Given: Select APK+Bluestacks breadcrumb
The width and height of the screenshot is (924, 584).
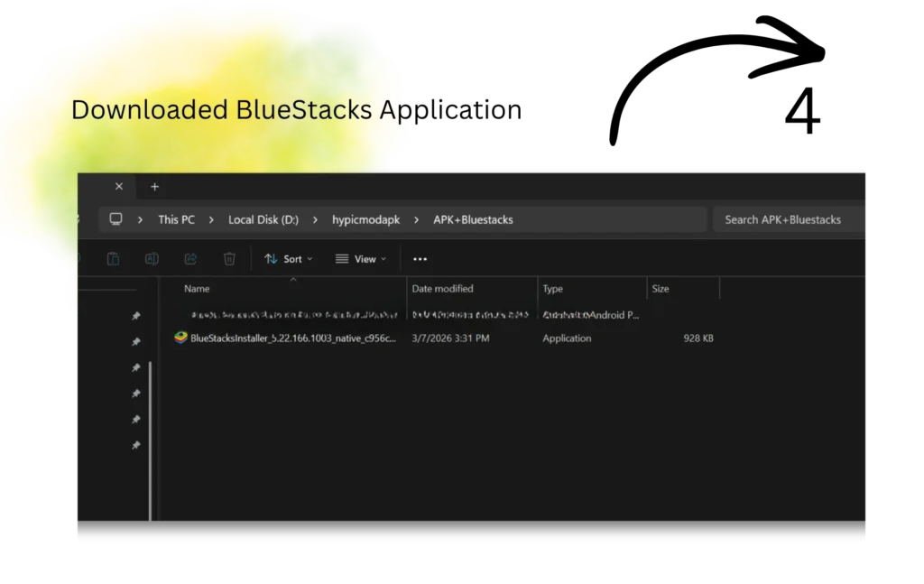Looking at the screenshot, I should coord(473,220).
